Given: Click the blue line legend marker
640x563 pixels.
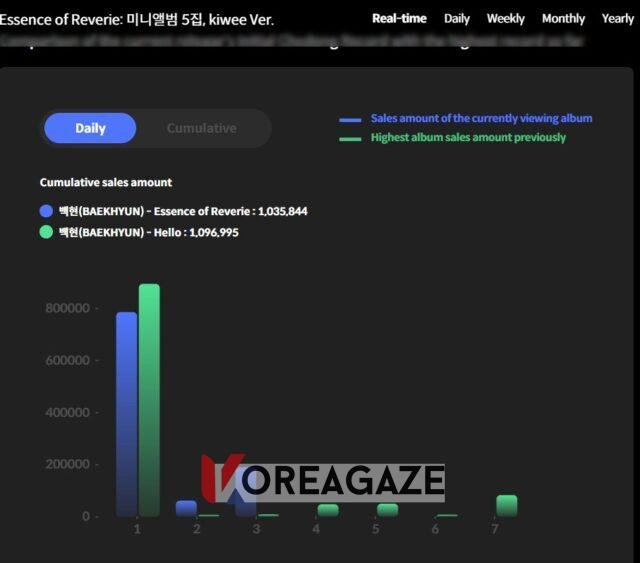Looking at the screenshot, I should coord(350,119).
